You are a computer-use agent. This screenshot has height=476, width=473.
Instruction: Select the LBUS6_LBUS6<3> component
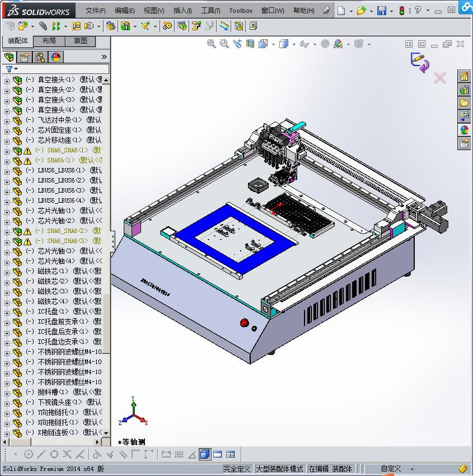tap(62, 190)
